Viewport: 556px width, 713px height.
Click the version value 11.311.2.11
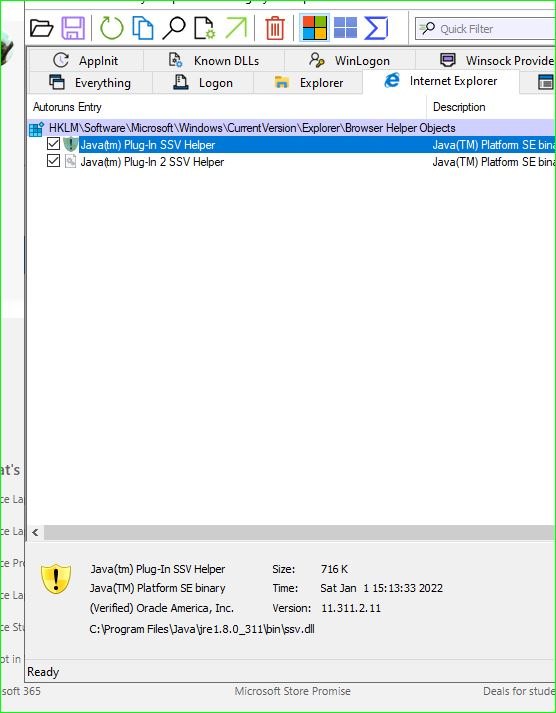click(351, 608)
